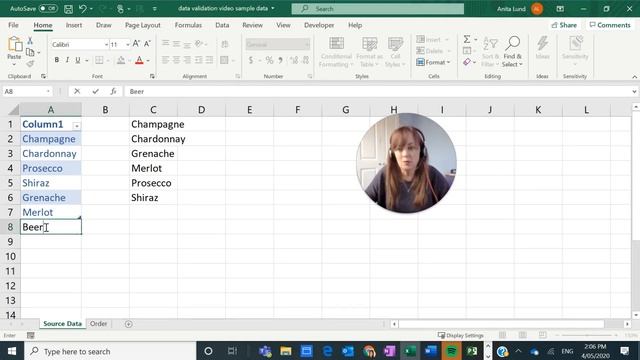
Task: Click the Windows Start button
Action: point(12,351)
